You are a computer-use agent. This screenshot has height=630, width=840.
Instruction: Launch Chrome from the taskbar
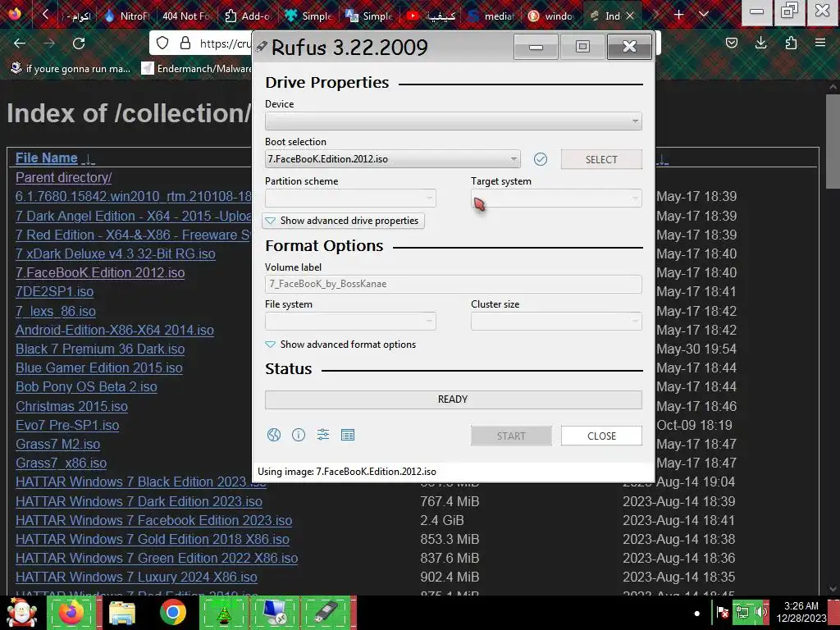[172, 613]
